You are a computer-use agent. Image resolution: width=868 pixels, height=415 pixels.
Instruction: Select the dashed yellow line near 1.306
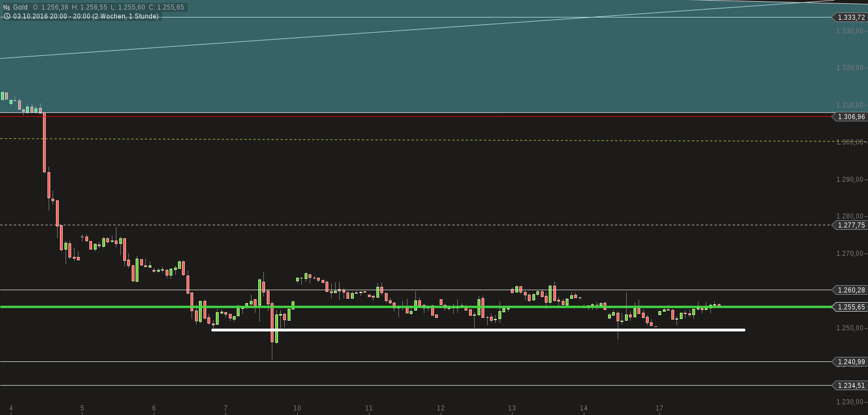396,139
